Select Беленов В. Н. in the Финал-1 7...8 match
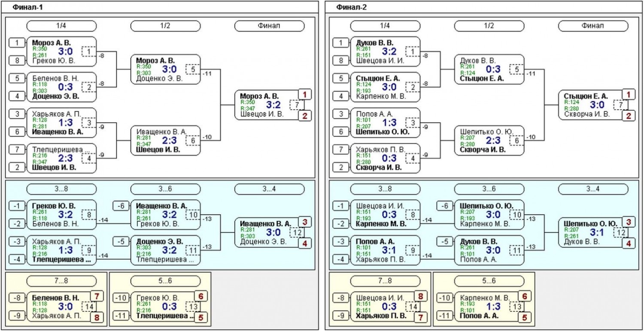This screenshot has width=644, height=331. click(x=56, y=298)
